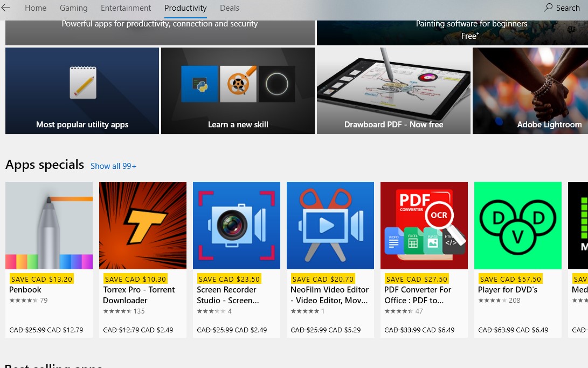The width and height of the screenshot is (588, 368).
Task: Click the SAVE CAD $23.50 badge
Action: tap(229, 279)
